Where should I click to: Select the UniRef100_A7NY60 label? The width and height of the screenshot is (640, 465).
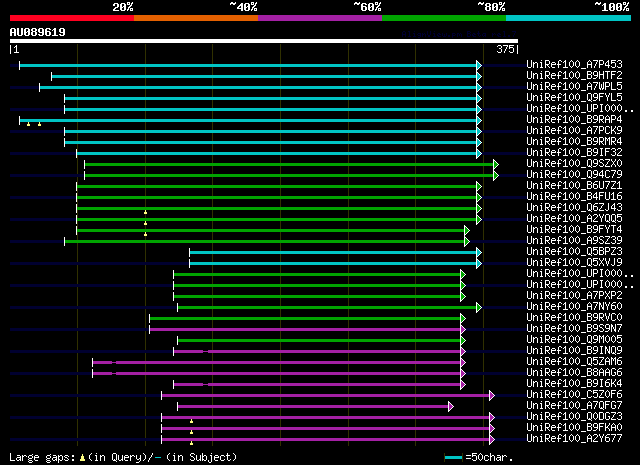coord(574,307)
